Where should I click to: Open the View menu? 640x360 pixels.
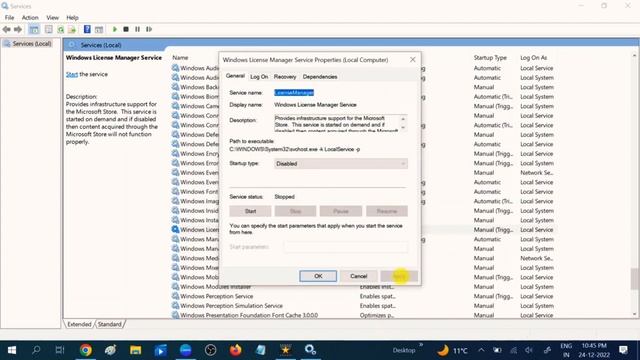click(x=52, y=18)
